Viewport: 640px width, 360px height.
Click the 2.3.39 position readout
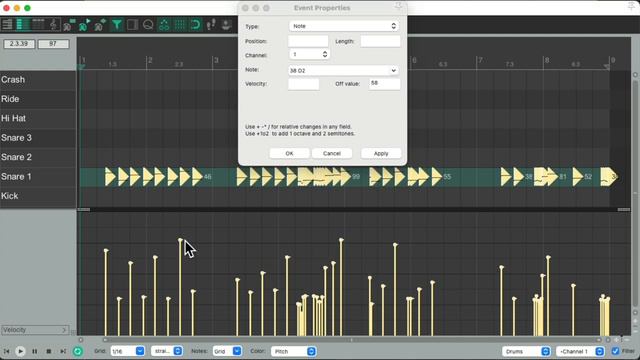pyautogui.click(x=19, y=44)
